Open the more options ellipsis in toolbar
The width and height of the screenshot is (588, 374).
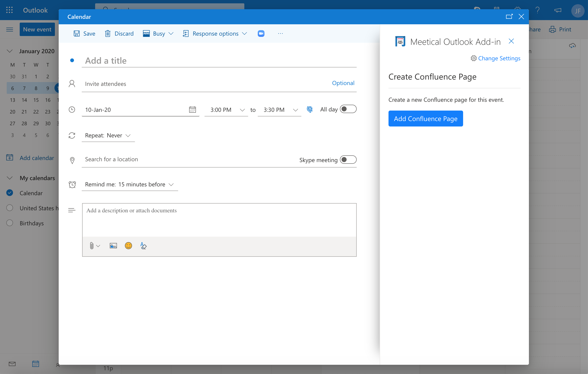point(280,34)
